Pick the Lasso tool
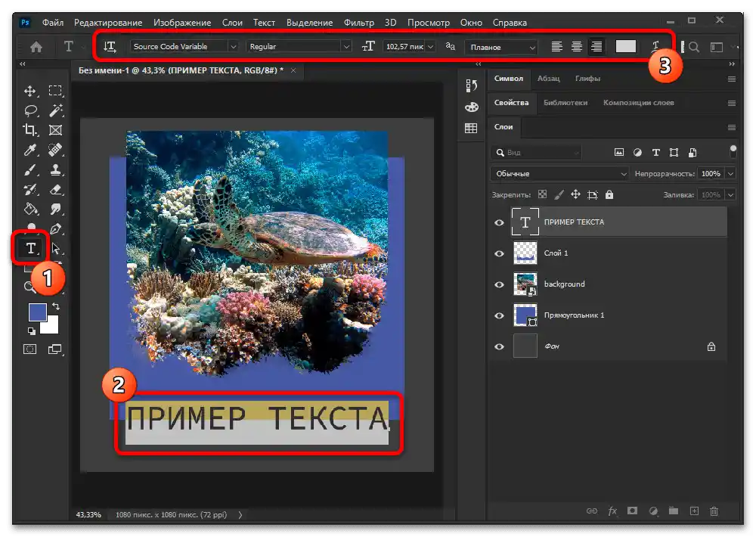The height and width of the screenshot is (537, 756). tap(30, 111)
